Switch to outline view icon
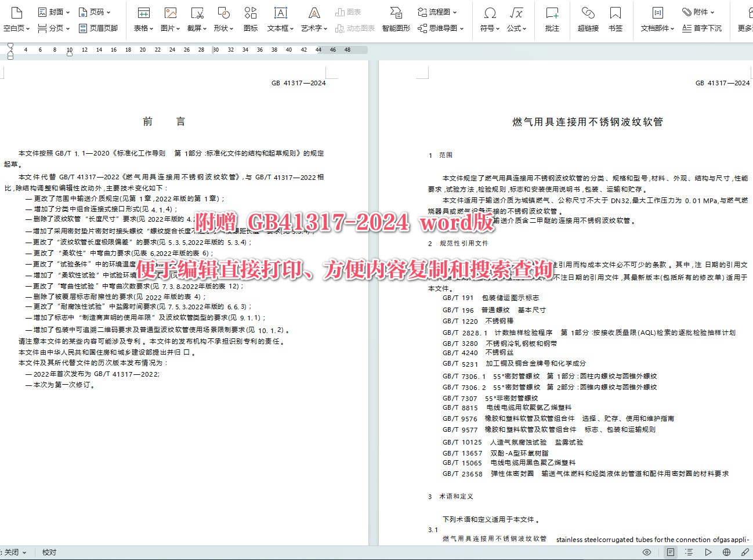This screenshot has width=753, height=560. 689,552
